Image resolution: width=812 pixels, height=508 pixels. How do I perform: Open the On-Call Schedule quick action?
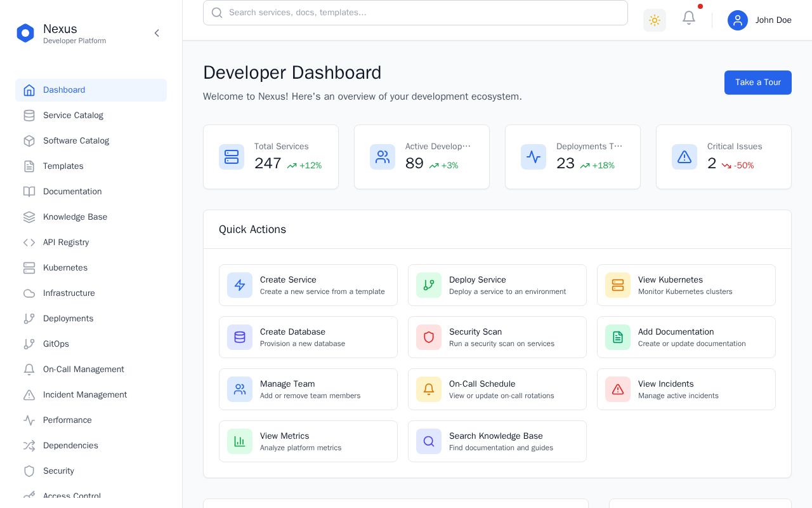click(497, 389)
